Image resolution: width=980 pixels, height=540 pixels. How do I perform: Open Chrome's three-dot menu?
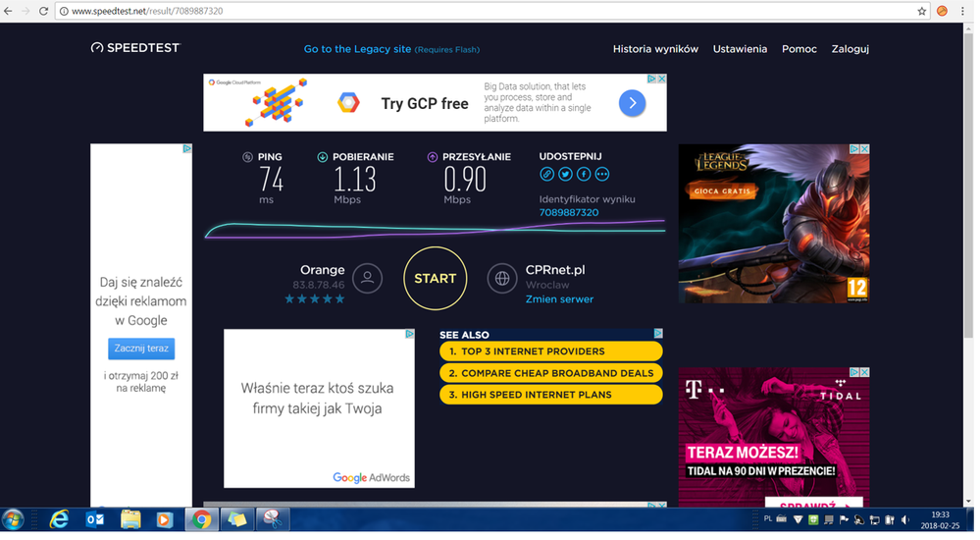tap(963, 11)
